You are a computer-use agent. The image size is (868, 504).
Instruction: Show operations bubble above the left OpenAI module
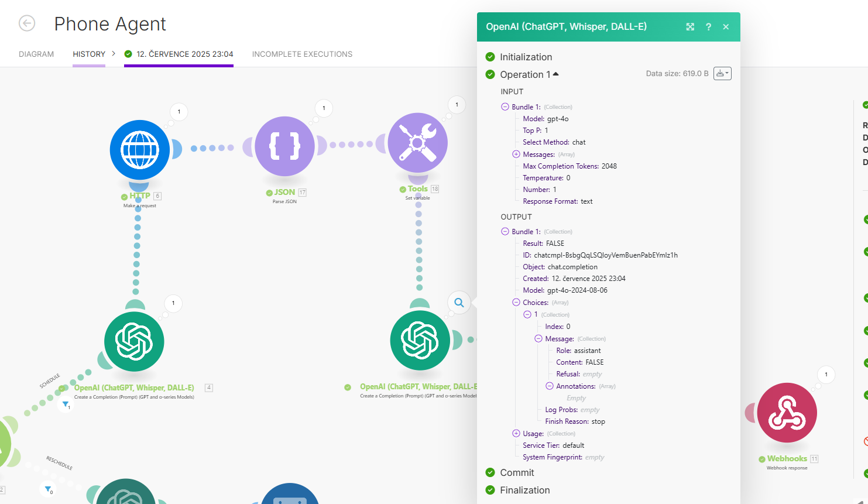[x=173, y=303]
